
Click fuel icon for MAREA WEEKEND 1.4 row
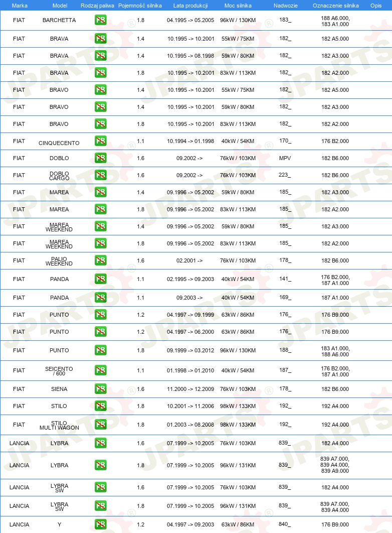(100, 226)
